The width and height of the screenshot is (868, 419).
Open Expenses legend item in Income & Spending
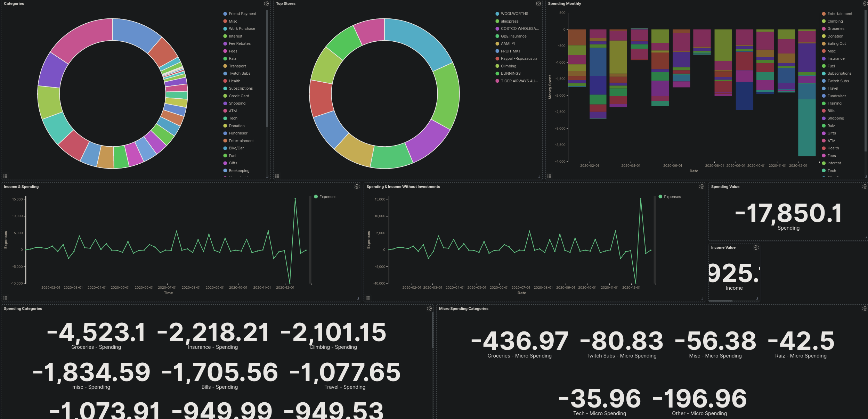(x=327, y=197)
